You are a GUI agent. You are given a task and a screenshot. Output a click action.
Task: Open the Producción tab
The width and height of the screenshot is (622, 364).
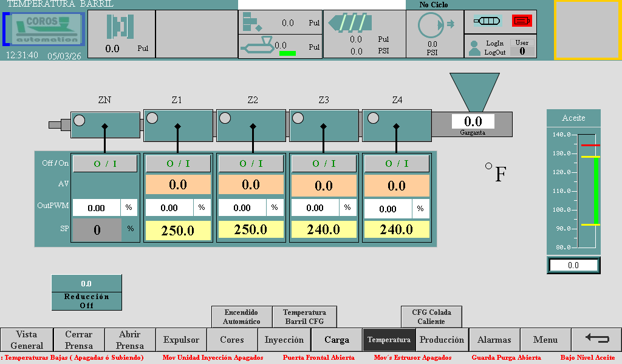[442, 340]
